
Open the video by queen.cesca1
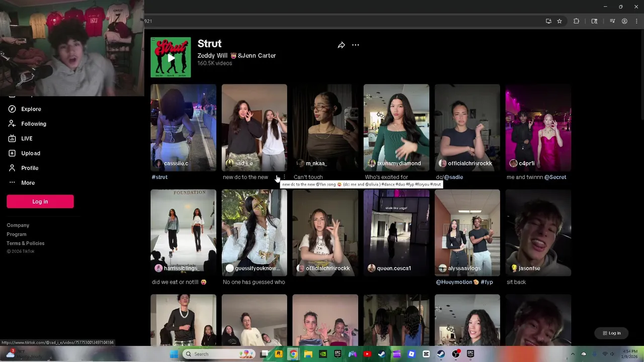tap(396, 233)
